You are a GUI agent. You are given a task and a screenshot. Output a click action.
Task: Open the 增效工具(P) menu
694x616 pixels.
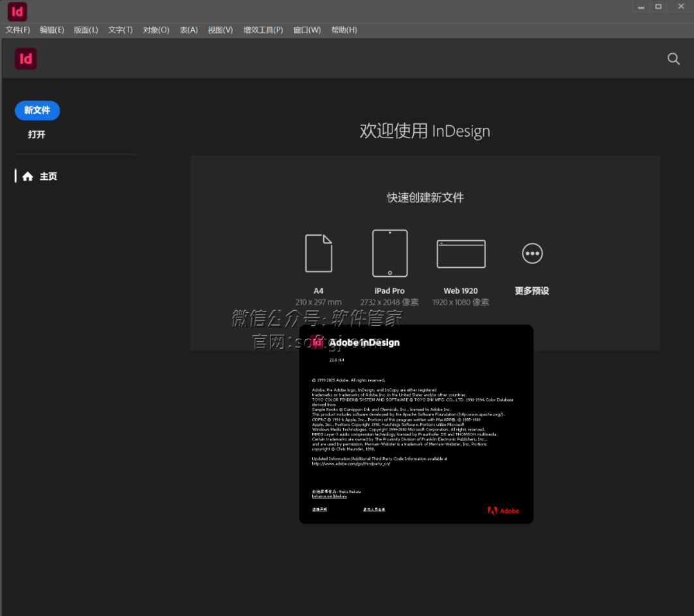(263, 30)
